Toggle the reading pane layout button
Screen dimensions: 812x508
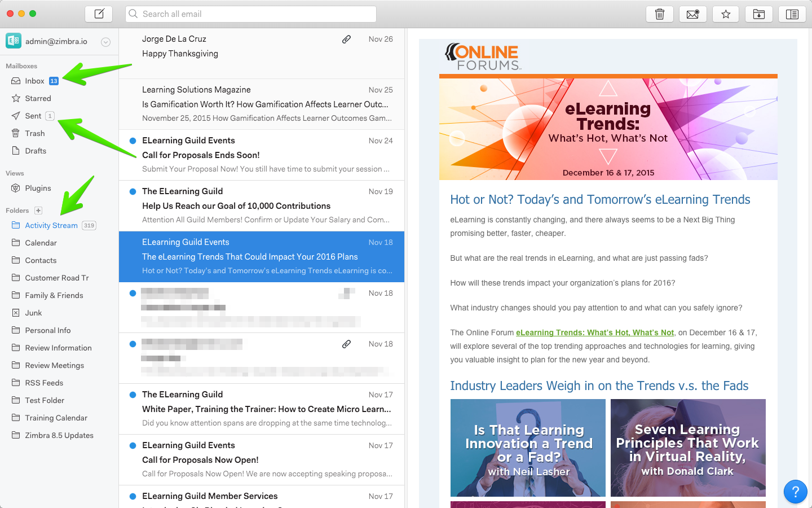[792, 14]
